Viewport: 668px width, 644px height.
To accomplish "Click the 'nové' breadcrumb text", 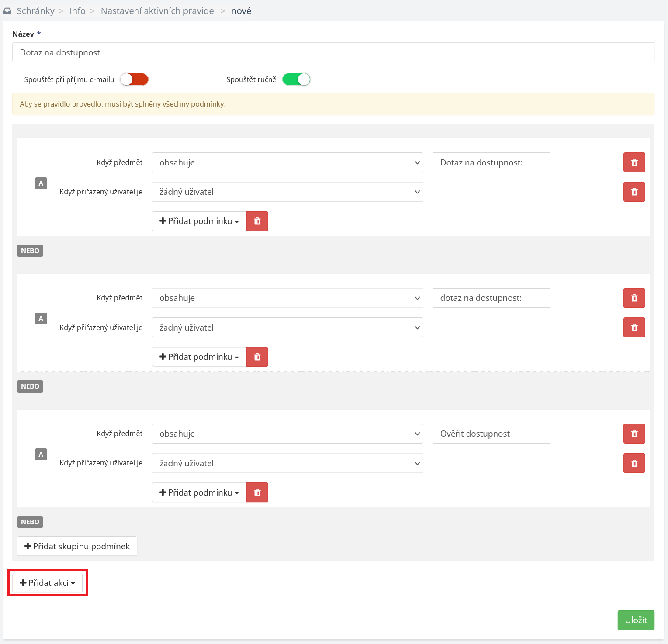I will click(x=241, y=11).
